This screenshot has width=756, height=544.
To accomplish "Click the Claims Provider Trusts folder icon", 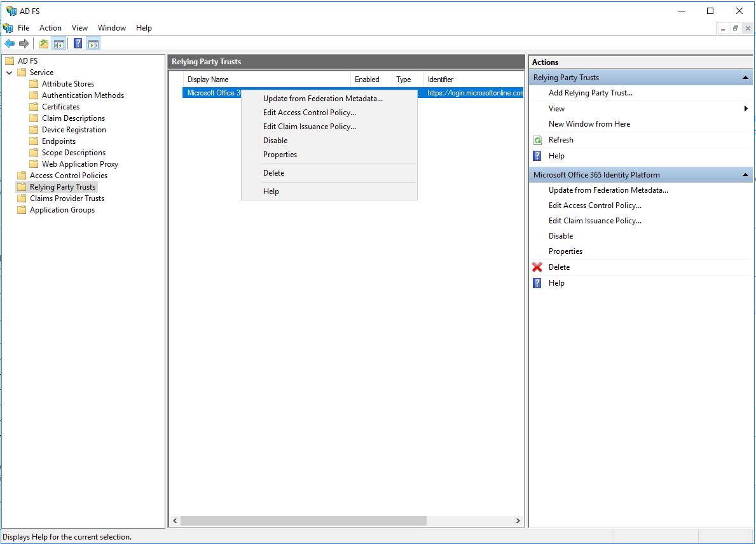I will click(x=22, y=199).
